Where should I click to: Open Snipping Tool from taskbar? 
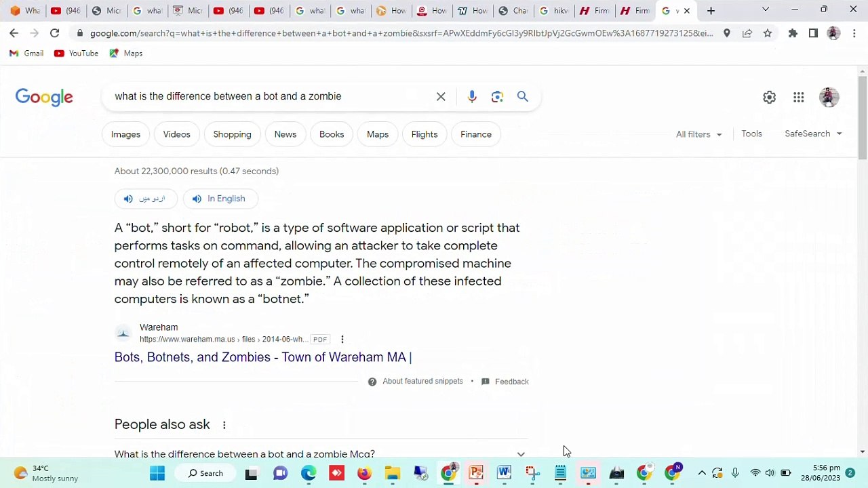point(532,473)
